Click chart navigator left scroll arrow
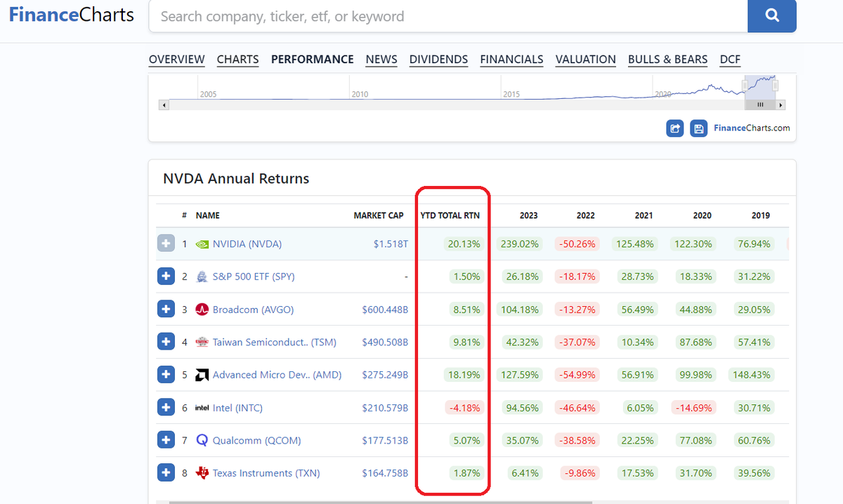 coord(164,105)
